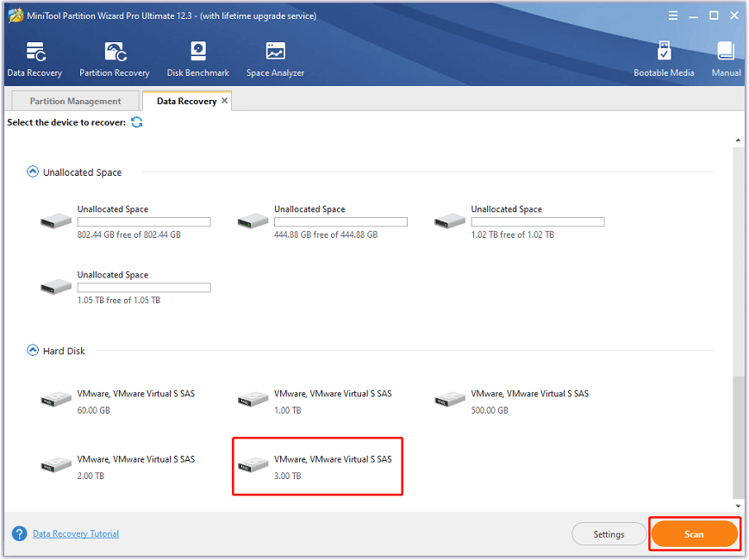Screen dimensions: 749x560
Task: Select the 500.00 GB VMware disk icon
Action: (x=450, y=399)
